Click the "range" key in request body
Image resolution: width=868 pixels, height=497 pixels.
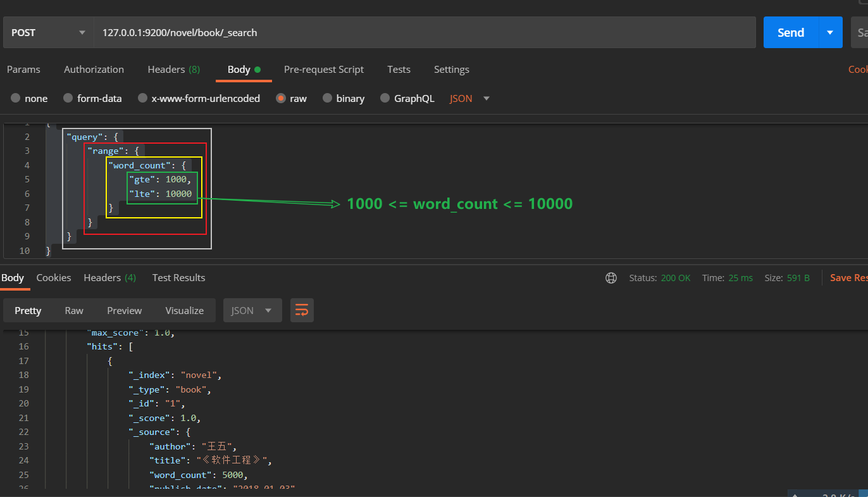click(106, 151)
